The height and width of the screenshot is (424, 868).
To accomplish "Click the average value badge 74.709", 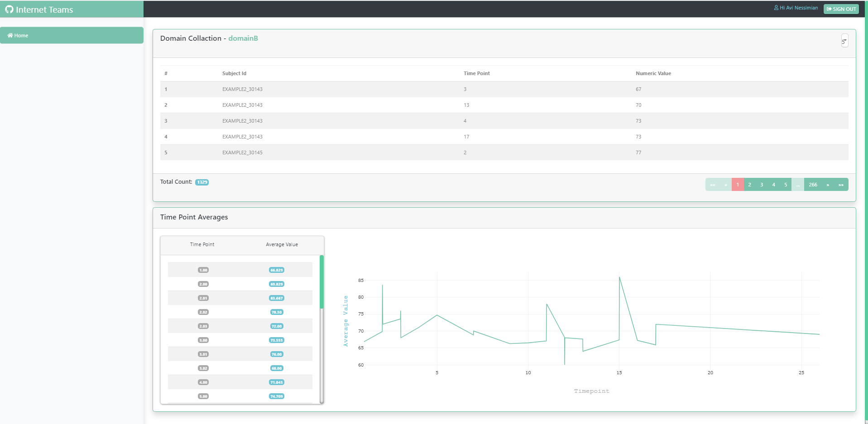I will pos(277,396).
